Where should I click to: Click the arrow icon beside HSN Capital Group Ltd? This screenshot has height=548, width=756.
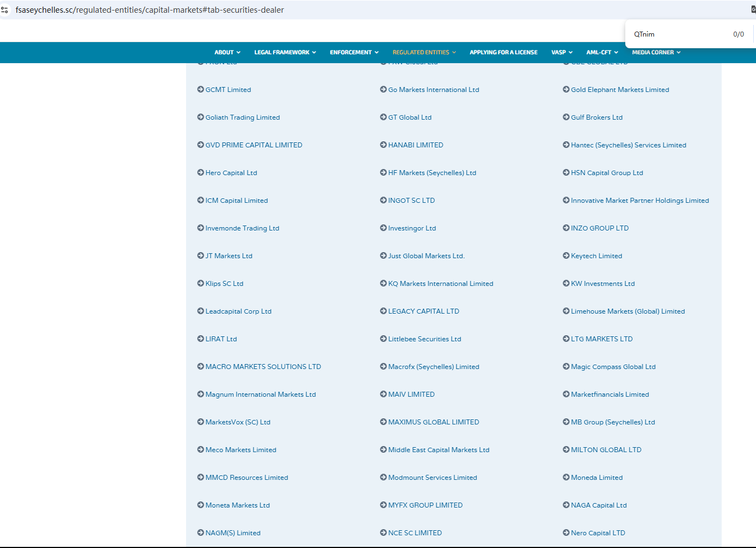[x=566, y=172]
